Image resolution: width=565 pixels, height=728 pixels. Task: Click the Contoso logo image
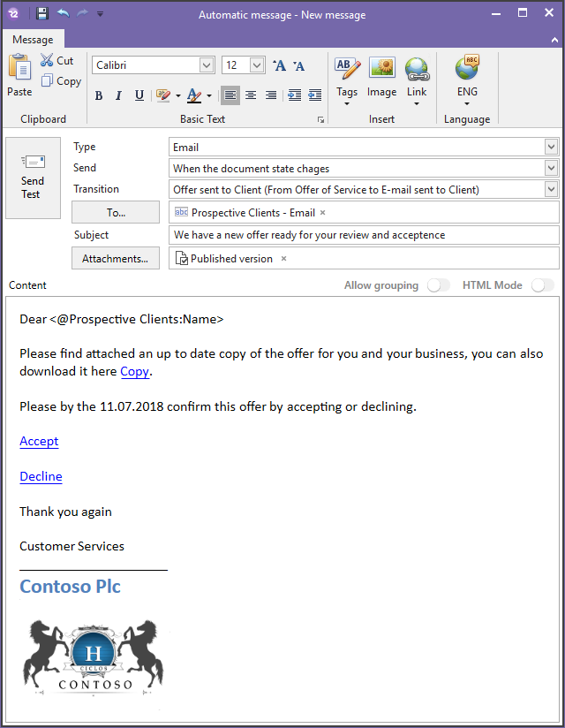(94, 657)
